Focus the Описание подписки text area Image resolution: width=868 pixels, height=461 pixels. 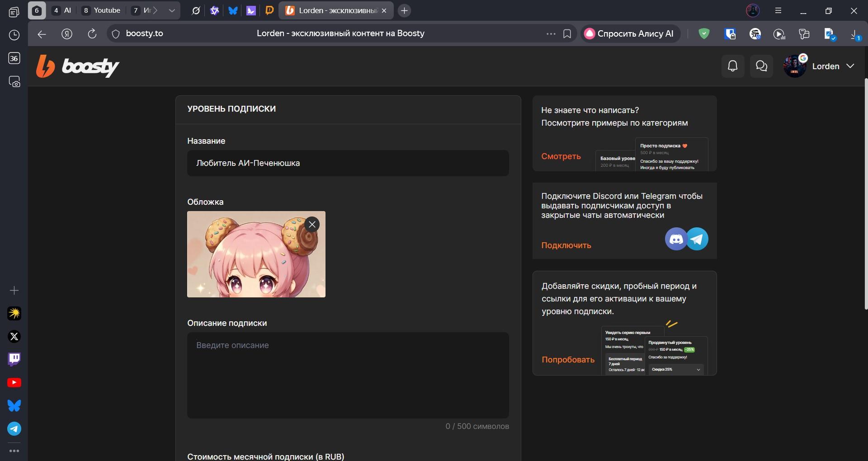348,375
